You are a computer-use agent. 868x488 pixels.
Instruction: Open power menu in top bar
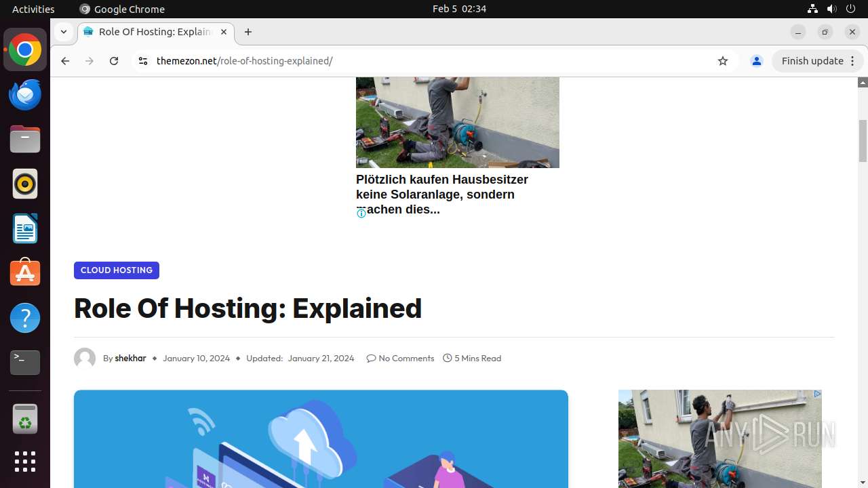click(850, 9)
